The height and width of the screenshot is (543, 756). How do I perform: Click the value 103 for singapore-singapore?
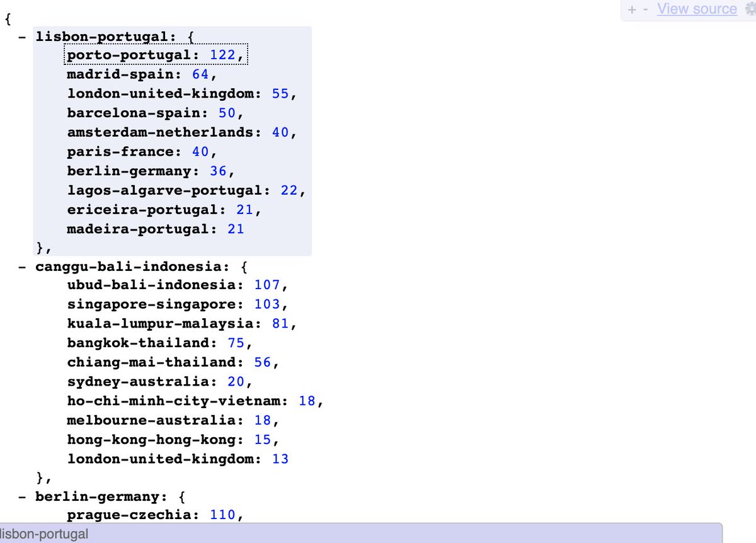click(x=267, y=305)
